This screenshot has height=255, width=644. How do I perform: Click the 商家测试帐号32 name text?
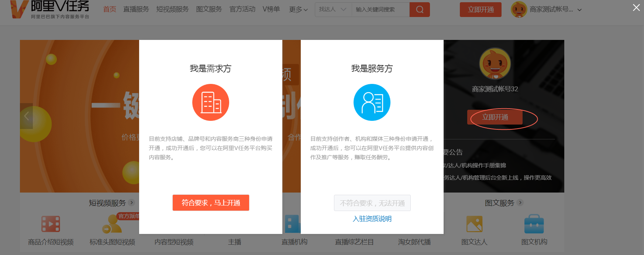click(x=495, y=89)
